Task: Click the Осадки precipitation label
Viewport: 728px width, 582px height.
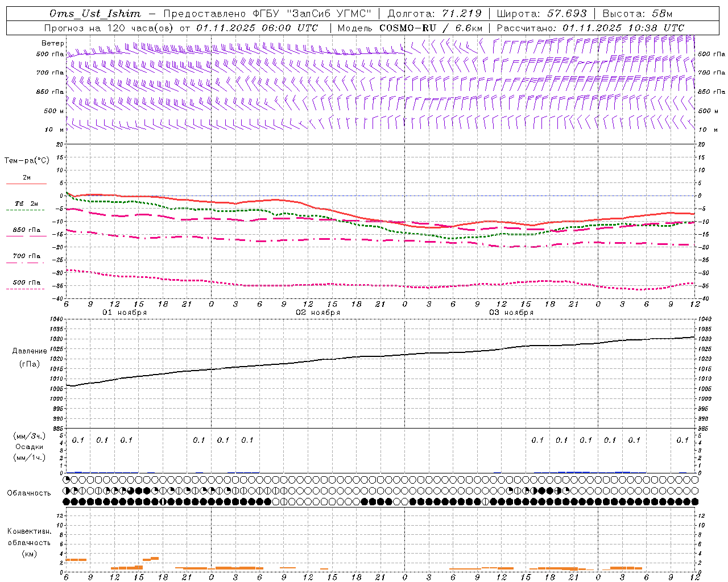Action: pos(30,447)
